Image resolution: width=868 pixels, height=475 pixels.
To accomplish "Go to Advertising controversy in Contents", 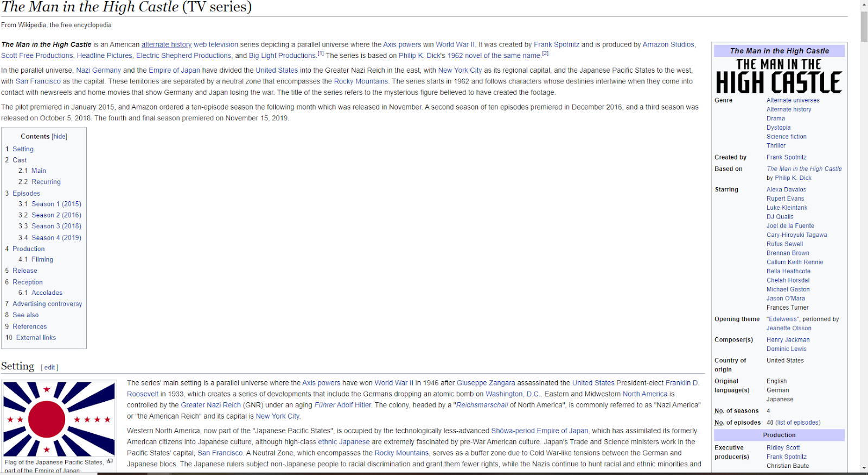I will 47,304.
